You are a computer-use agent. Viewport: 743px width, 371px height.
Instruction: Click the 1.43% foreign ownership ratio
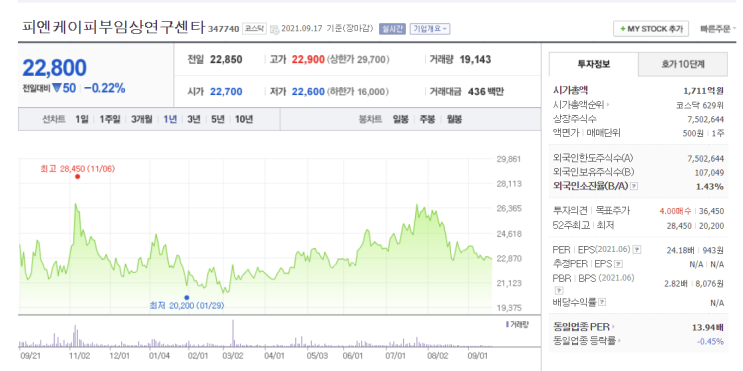coord(710,187)
